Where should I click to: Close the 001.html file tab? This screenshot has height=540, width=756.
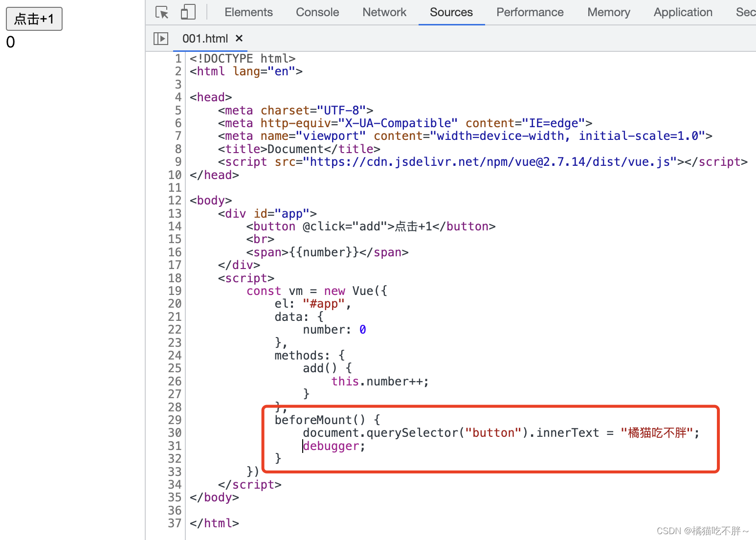(239, 38)
